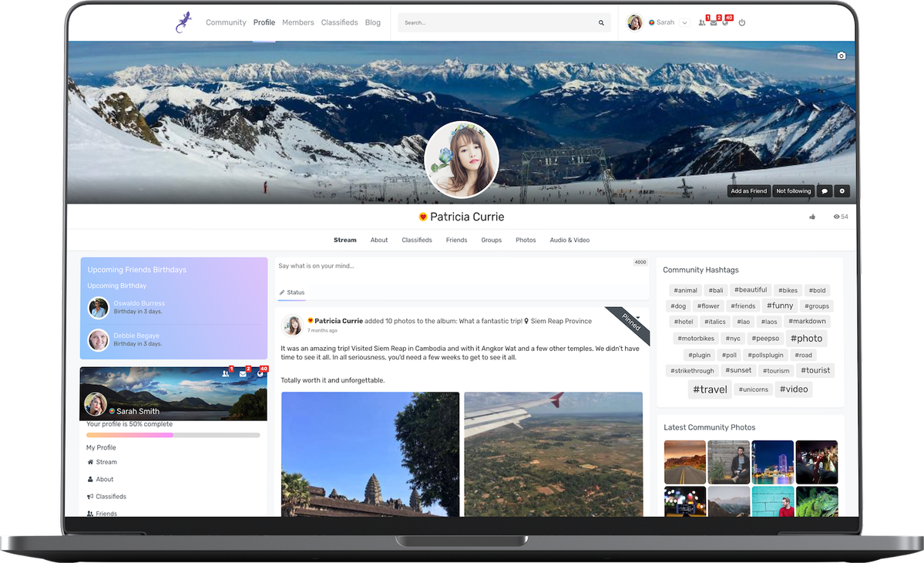Expand the dropdown next to Sarah
The image size is (924, 563).
[684, 23]
